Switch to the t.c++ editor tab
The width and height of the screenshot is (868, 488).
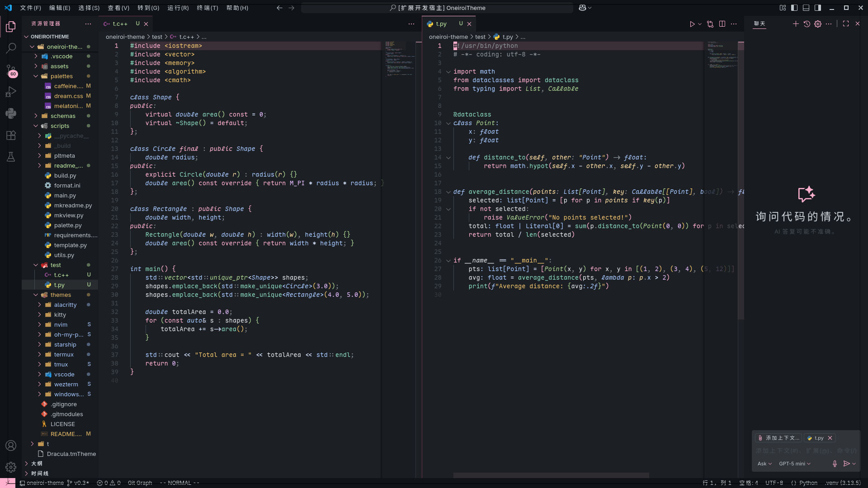point(120,24)
